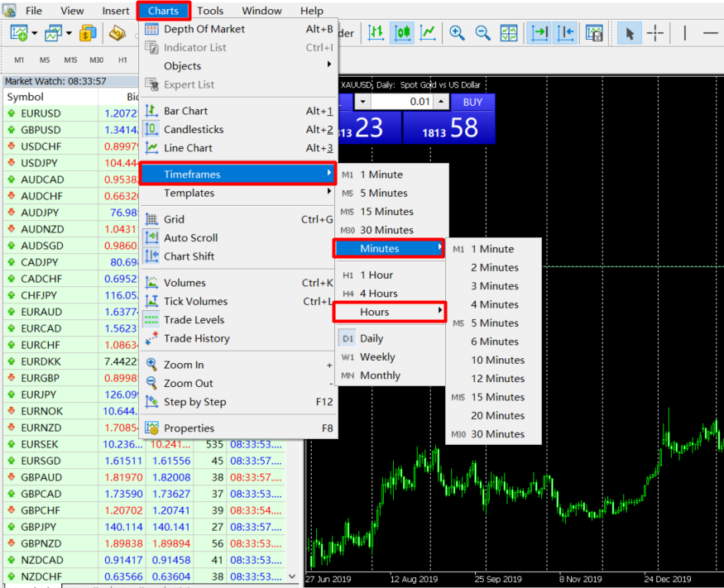Click the blue BUY button
The width and height of the screenshot is (724, 588).
pos(472,102)
